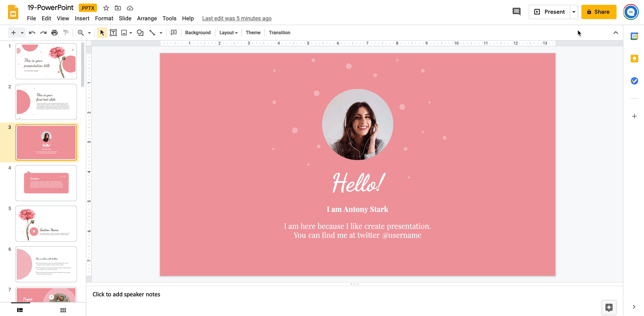644x316 pixels.
Task: Select the circular portrait image on slide
Action: tap(357, 125)
